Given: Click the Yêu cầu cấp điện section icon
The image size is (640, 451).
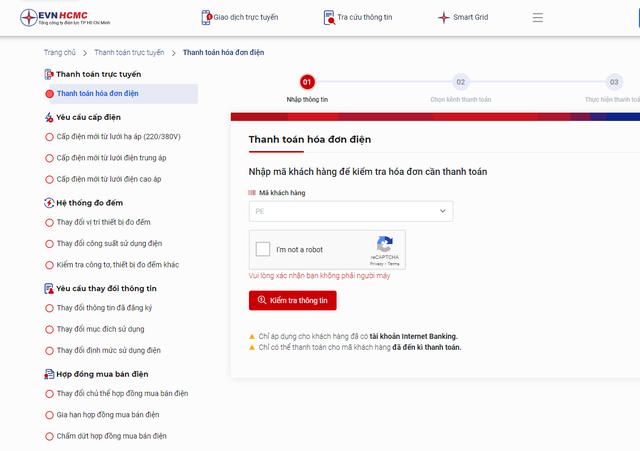Looking at the screenshot, I should click(x=49, y=118).
